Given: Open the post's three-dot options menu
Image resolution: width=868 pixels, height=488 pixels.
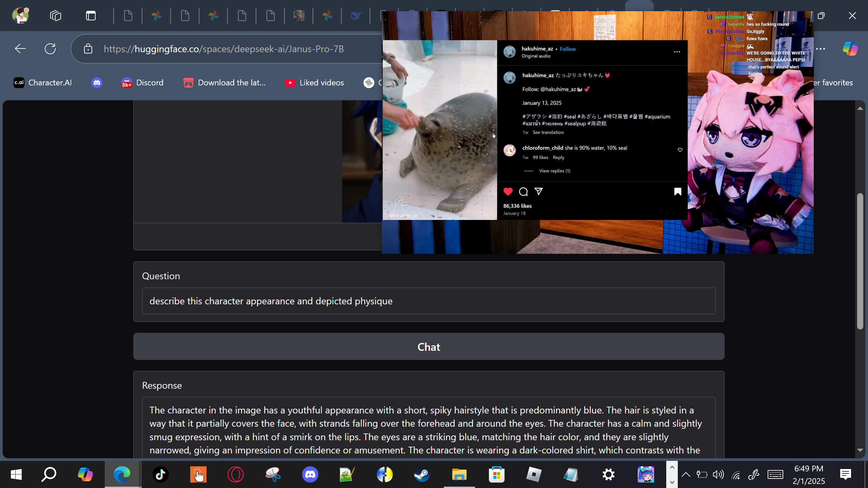Looking at the screenshot, I should (677, 52).
